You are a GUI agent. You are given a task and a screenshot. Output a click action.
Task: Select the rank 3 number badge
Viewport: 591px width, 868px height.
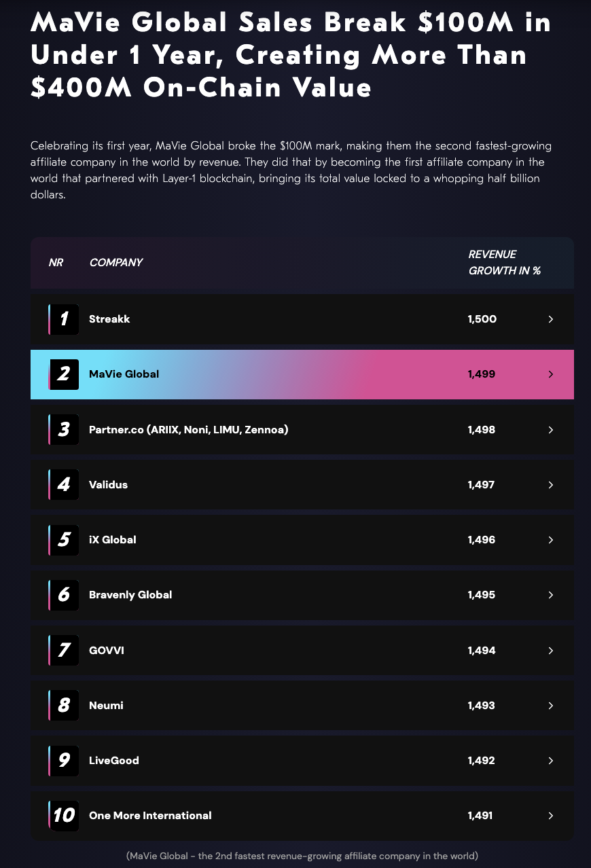[x=64, y=429]
